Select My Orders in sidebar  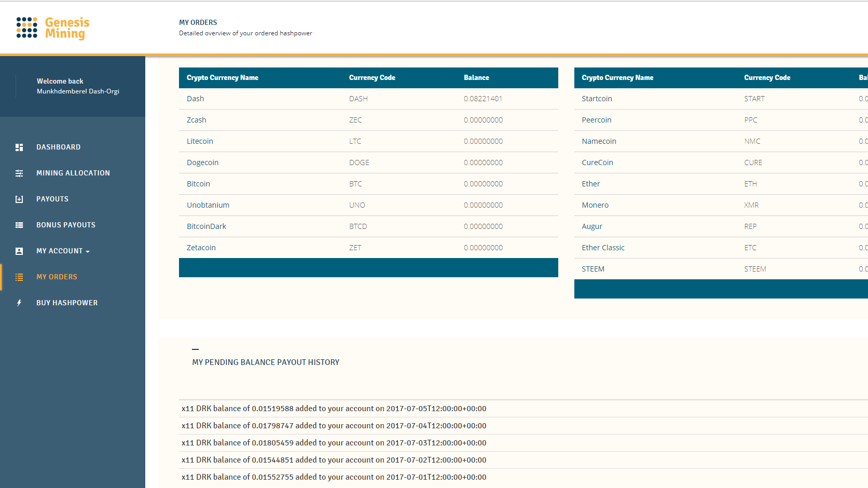pyautogui.click(x=57, y=277)
